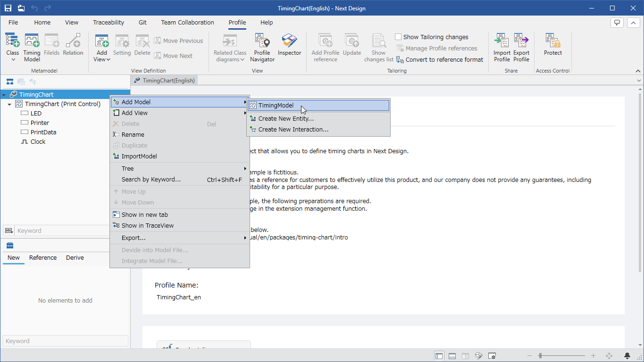Switch to the Reference tab in toolbox
The height and width of the screenshot is (362, 644).
[43, 258]
